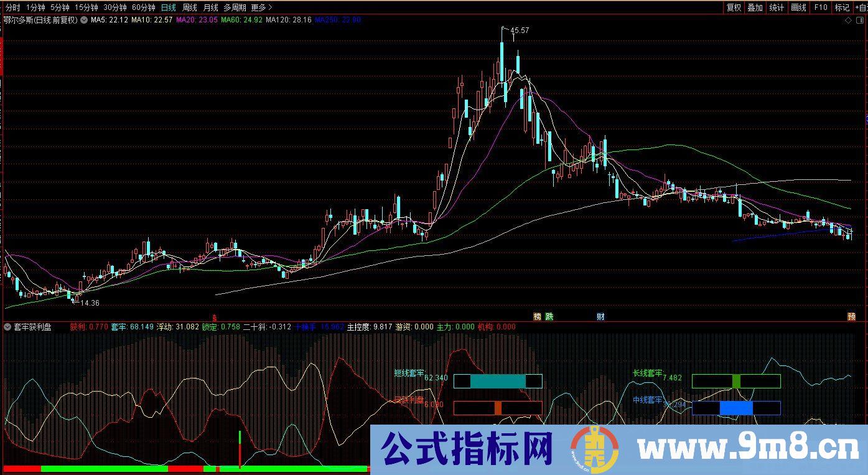This screenshot has height=475, width=868.
Task: Click the 标记 mark button
Action: [x=842, y=7]
